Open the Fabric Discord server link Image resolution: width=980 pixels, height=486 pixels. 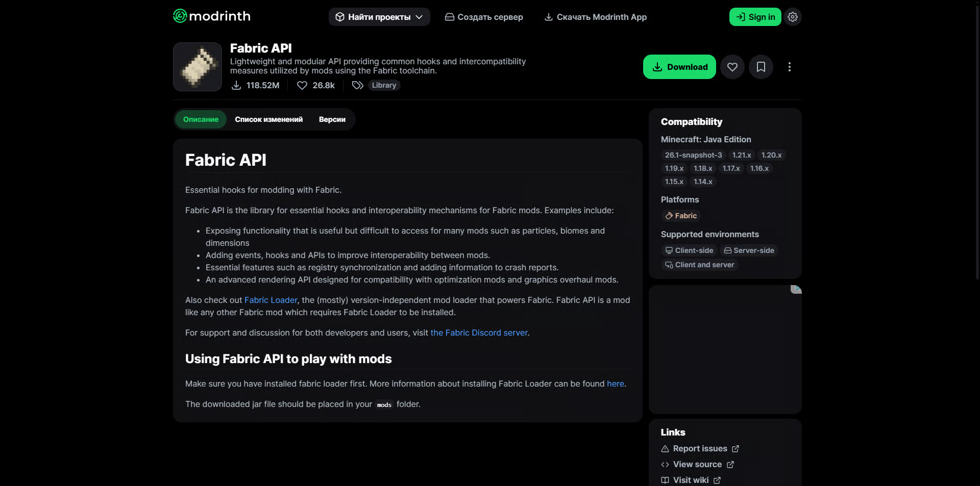tap(479, 332)
